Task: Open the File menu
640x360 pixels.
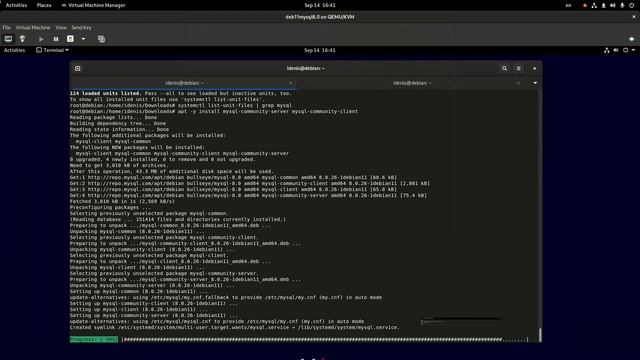Action: tap(7, 28)
